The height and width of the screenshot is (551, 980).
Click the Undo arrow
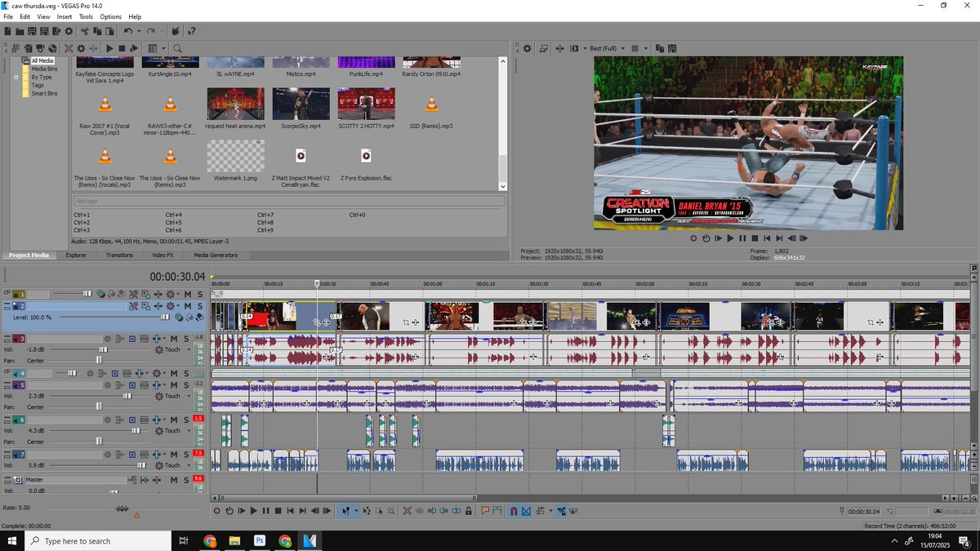tap(128, 31)
